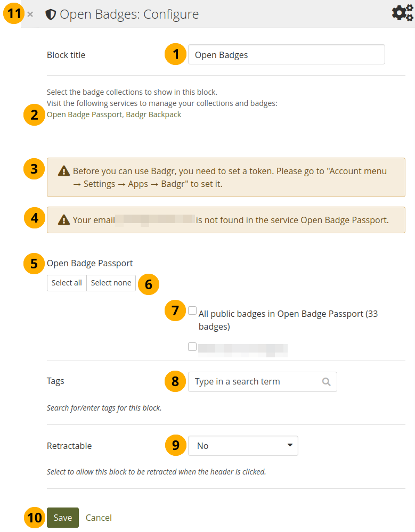Click the warning icon in email alert
415x532 pixels.
pyautogui.click(x=64, y=220)
